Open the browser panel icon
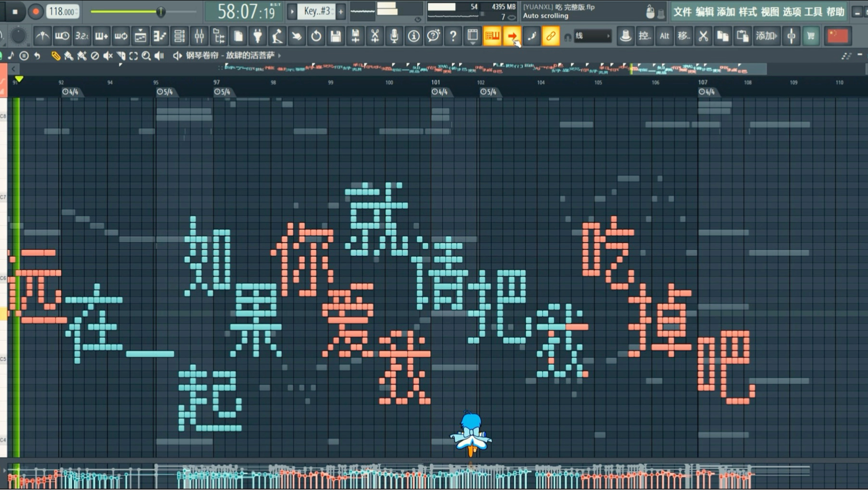868x490 pixels. (219, 36)
